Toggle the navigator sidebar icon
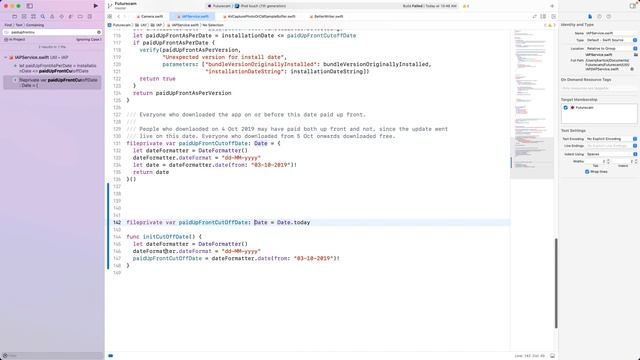 pos(30,6)
